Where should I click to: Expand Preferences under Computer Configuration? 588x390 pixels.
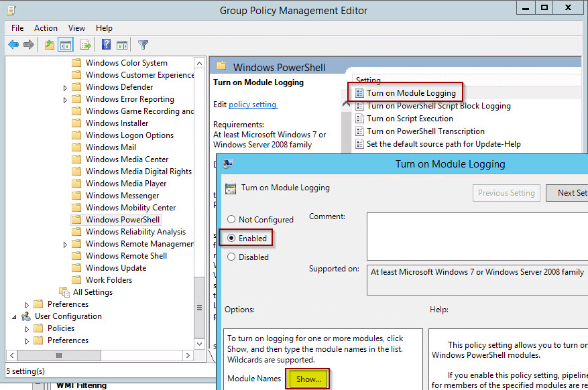pos(27,305)
